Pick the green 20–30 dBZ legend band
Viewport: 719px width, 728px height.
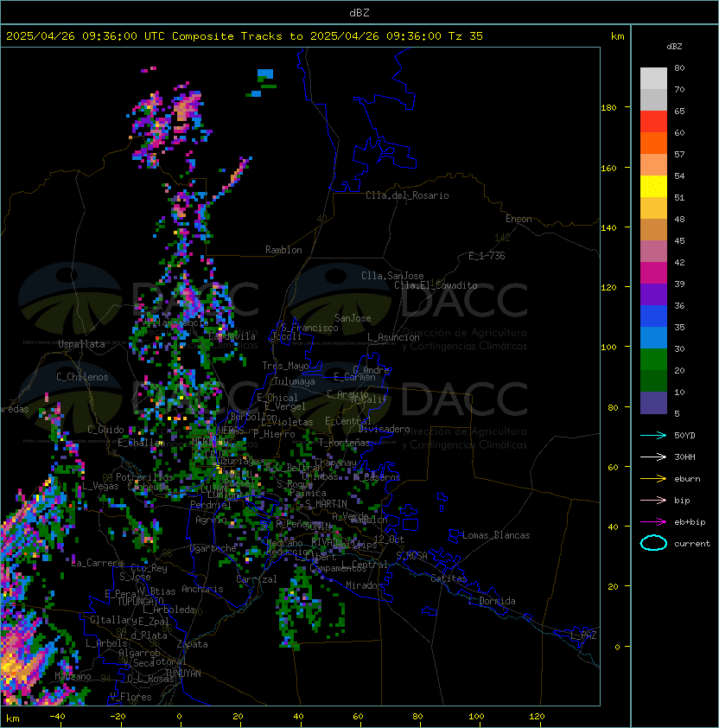click(653, 360)
